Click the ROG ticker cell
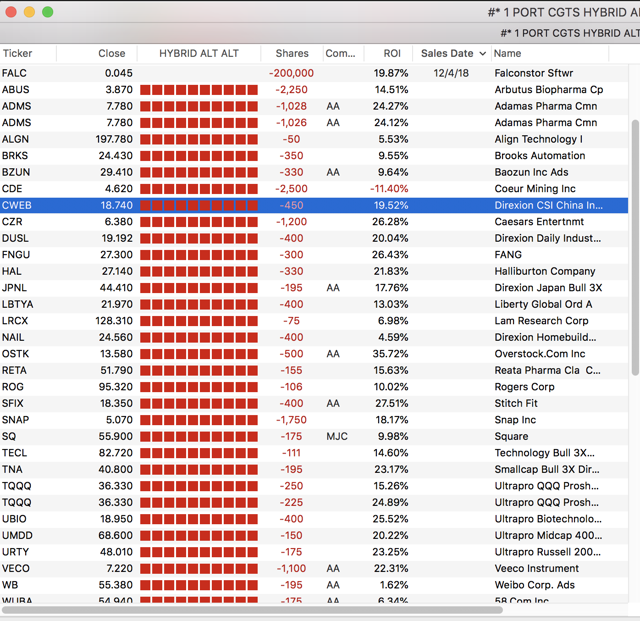 tap(13, 387)
